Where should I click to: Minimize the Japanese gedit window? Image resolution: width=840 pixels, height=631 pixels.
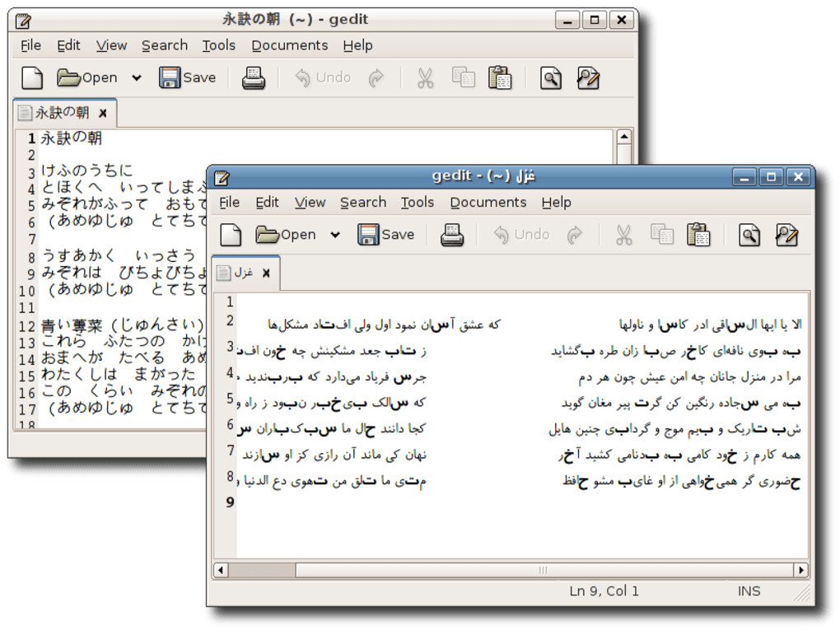(567, 21)
